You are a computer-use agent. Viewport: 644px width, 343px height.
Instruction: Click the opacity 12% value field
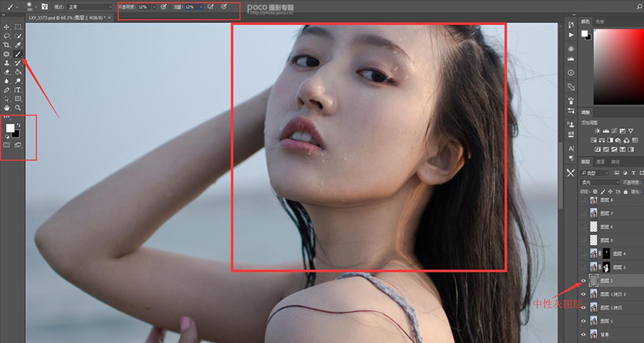144,7
